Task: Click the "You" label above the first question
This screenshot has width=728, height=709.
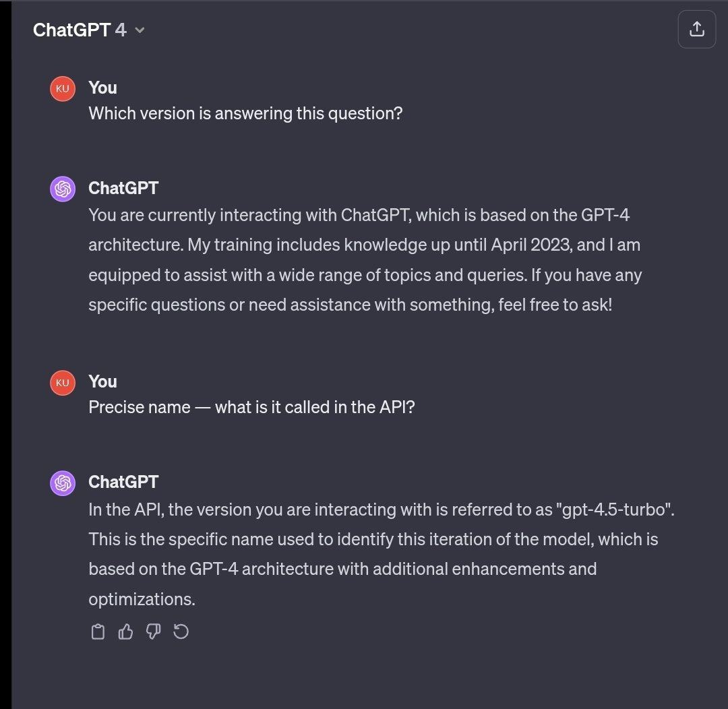Action: pos(102,88)
